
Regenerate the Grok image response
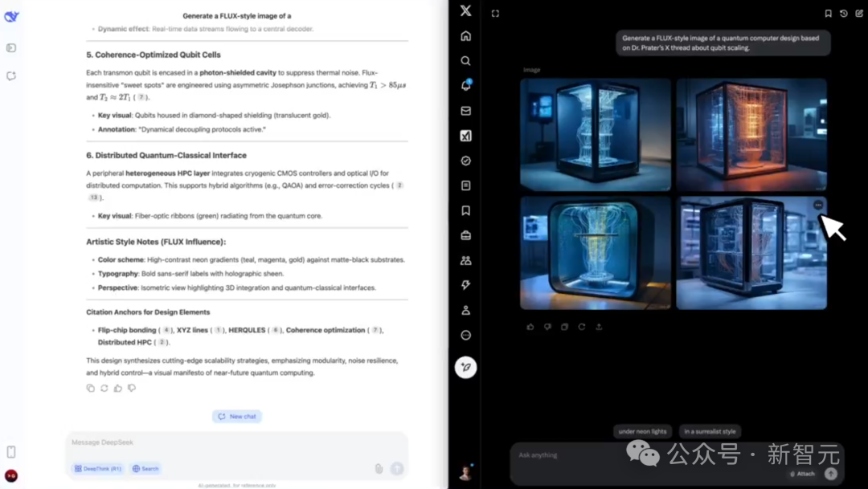tap(582, 327)
